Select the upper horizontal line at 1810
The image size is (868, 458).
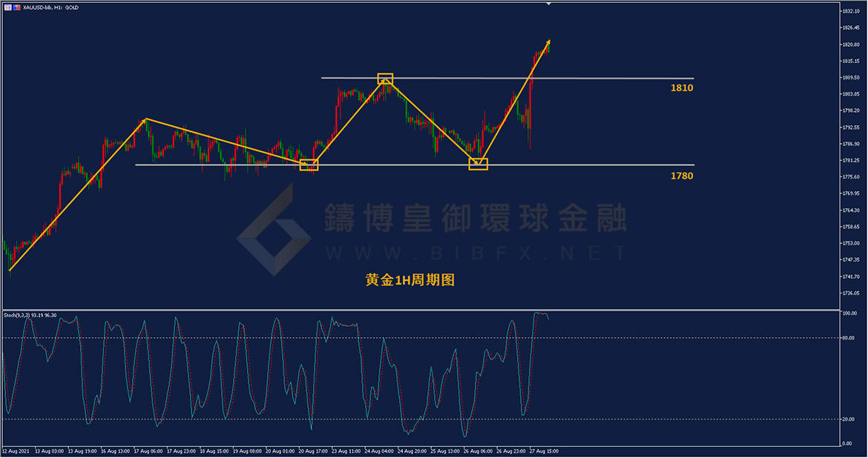click(x=594, y=78)
